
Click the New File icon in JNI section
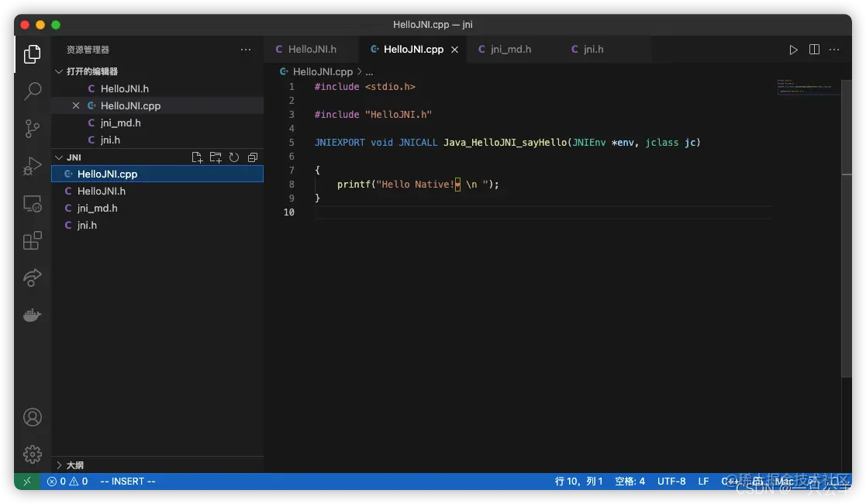point(197,157)
